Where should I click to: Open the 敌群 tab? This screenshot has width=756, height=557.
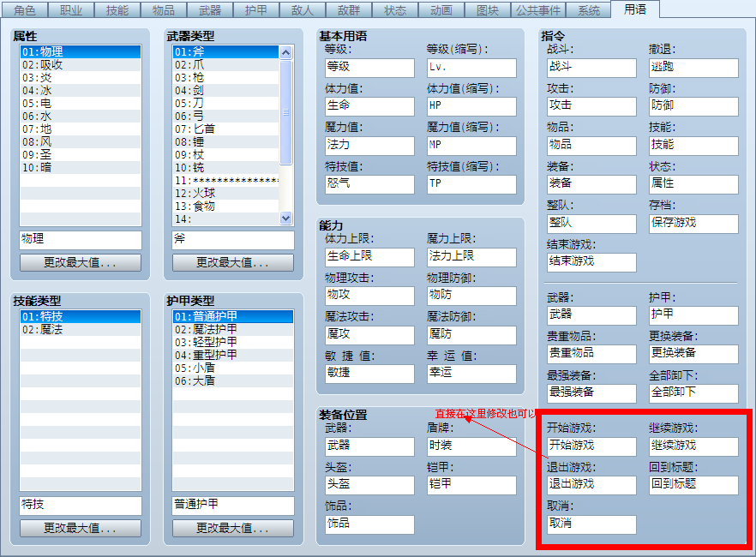(x=349, y=10)
